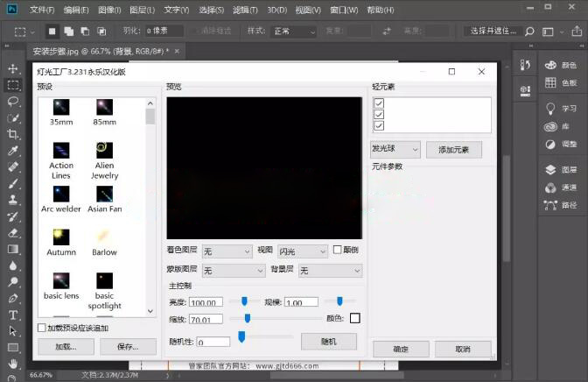Open the 图层(L) menu
Screen dimensions: 588x382
coord(143,10)
